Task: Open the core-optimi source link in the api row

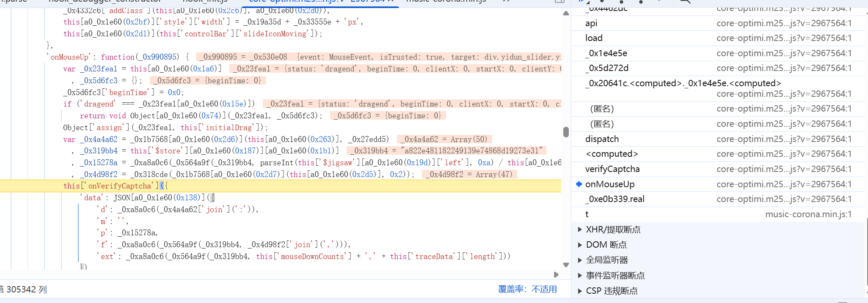Action: pyautogui.click(x=784, y=23)
